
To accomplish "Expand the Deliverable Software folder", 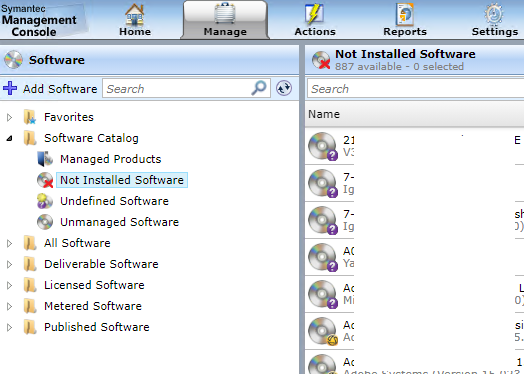I will 9,265.
